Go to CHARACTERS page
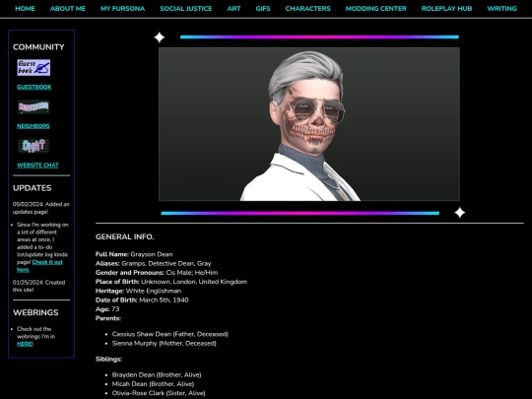Image resolution: width=532 pixels, height=399 pixels. point(307,9)
